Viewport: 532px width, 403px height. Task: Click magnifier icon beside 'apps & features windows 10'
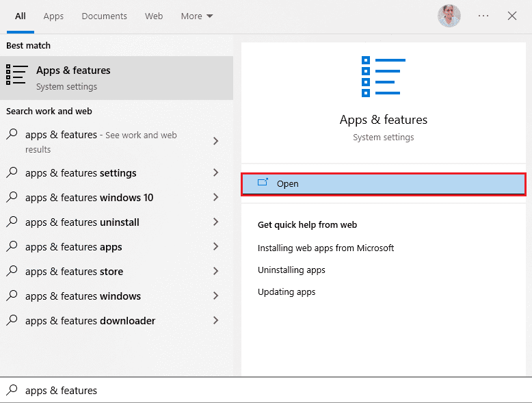tap(12, 197)
